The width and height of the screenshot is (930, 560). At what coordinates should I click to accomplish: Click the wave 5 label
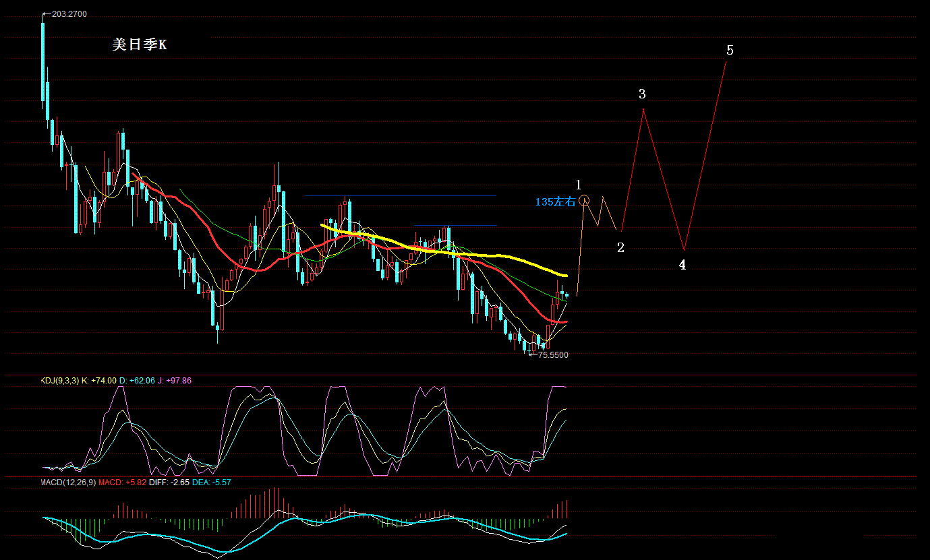(730, 50)
